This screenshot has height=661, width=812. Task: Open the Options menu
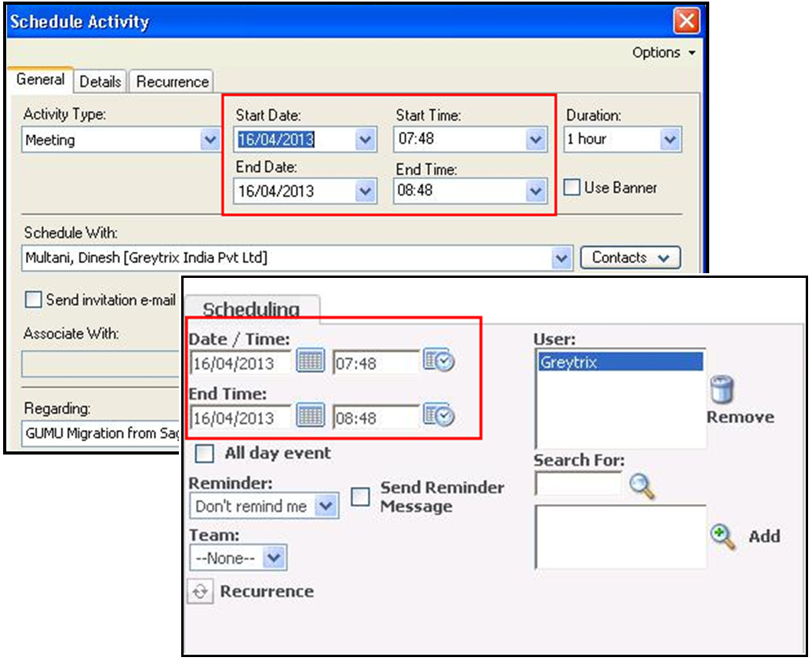click(664, 53)
